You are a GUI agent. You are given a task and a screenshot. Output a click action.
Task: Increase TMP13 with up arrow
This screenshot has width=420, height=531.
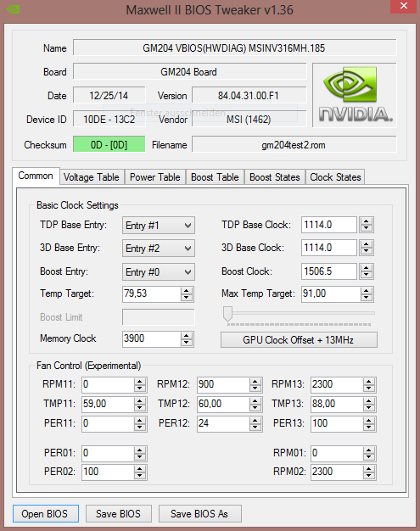(368, 400)
